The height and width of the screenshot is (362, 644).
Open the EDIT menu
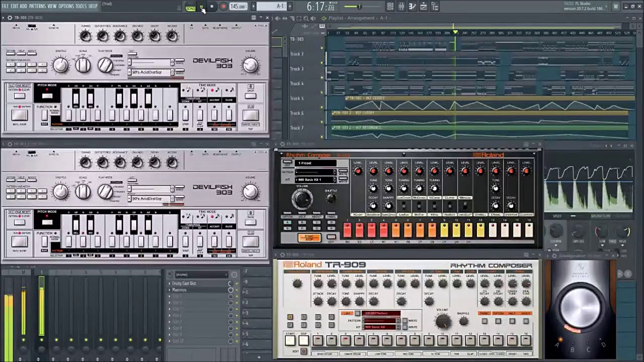[x=14, y=6]
